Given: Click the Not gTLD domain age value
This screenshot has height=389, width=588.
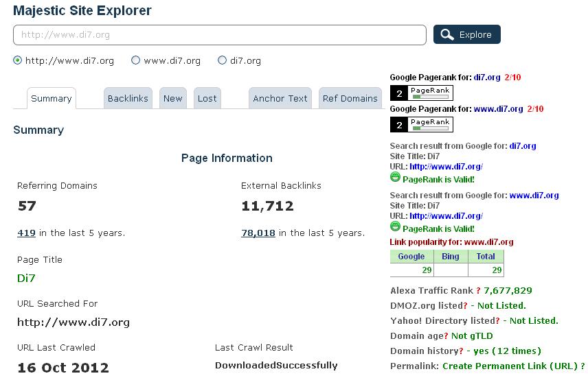Looking at the screenshot, I should coord(472,336).
